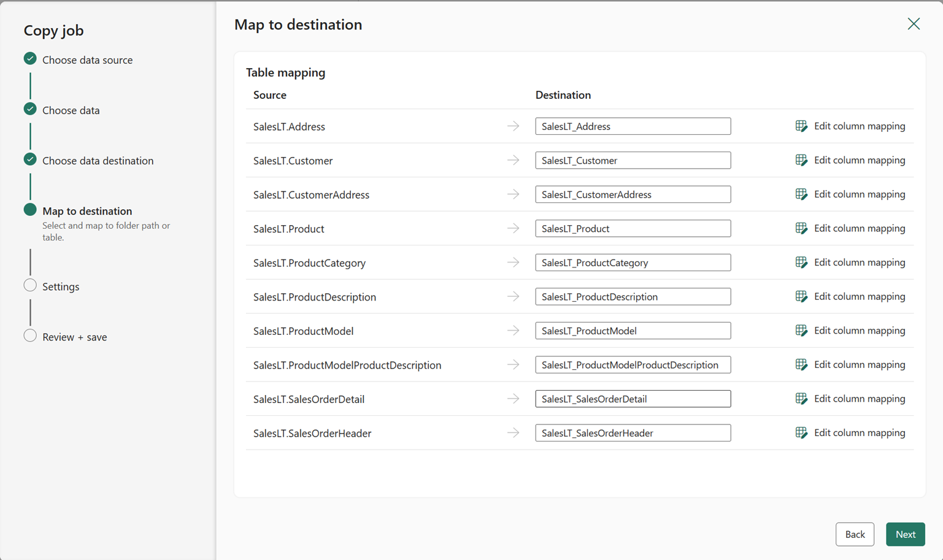This screenshot has width=943, height=560.
Task: Click the arrow icon in the SalesLT.CustomerAddress row
Action: tap(514, 194)
